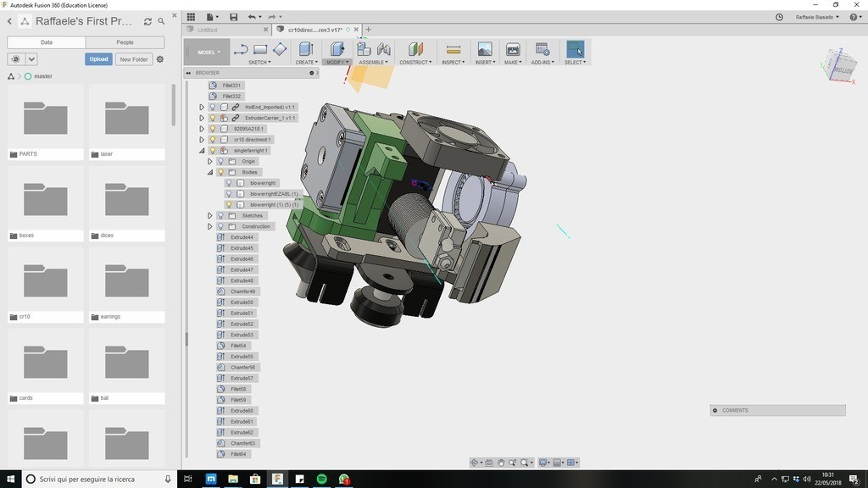This screenshot has height=488, width=868.
Task: Collapse the Browser panel arrows
Action: pos(189,73)
